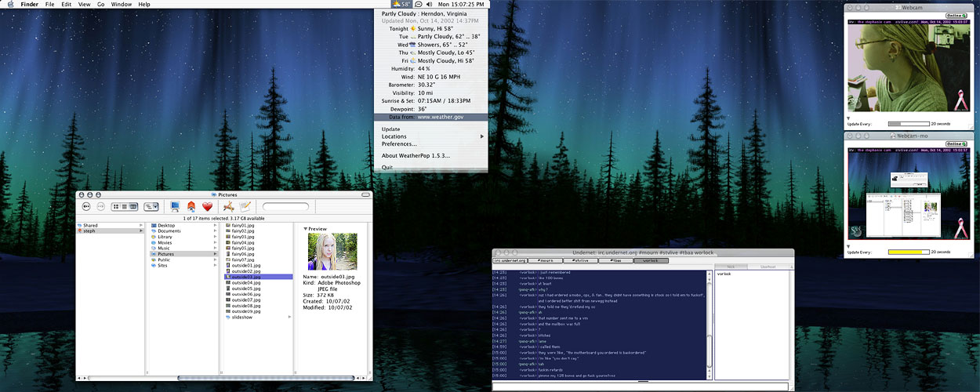Toggle the Online button in Webcam window
980x392 pixels.
pos(955,16)
